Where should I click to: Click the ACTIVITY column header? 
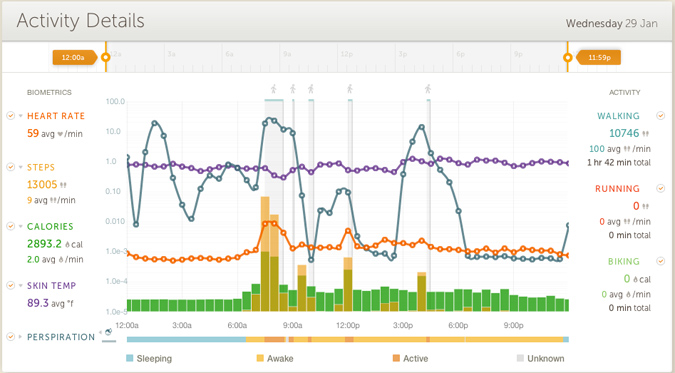(624, 93)
